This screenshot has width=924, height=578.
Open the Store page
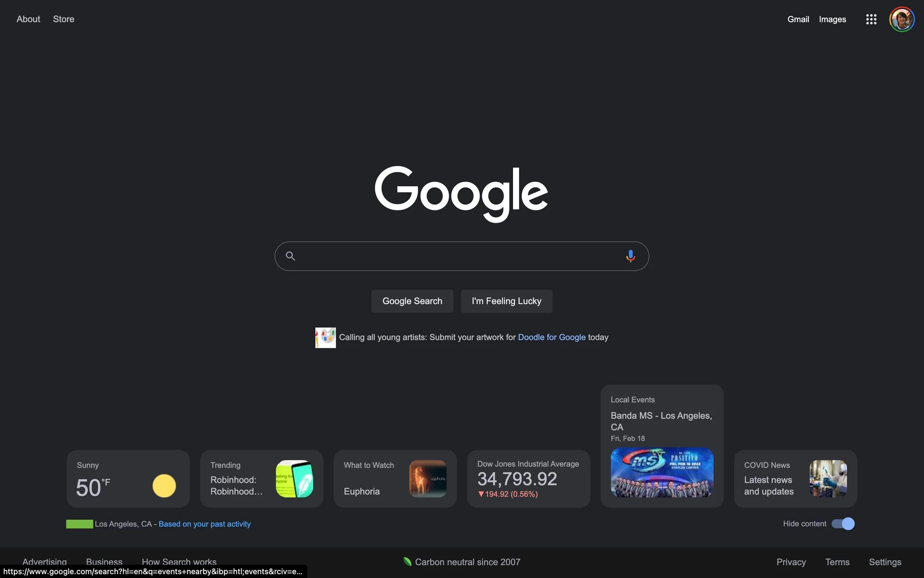click(63, 19)
